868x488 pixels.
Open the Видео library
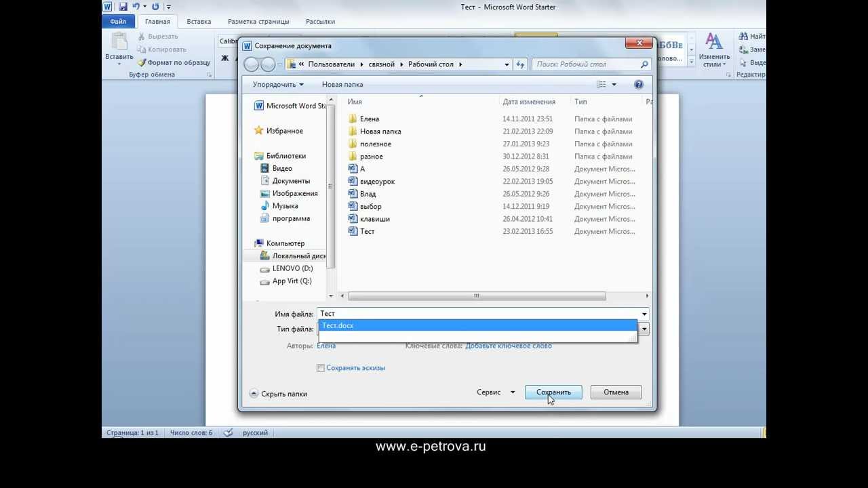click(277, 168)
